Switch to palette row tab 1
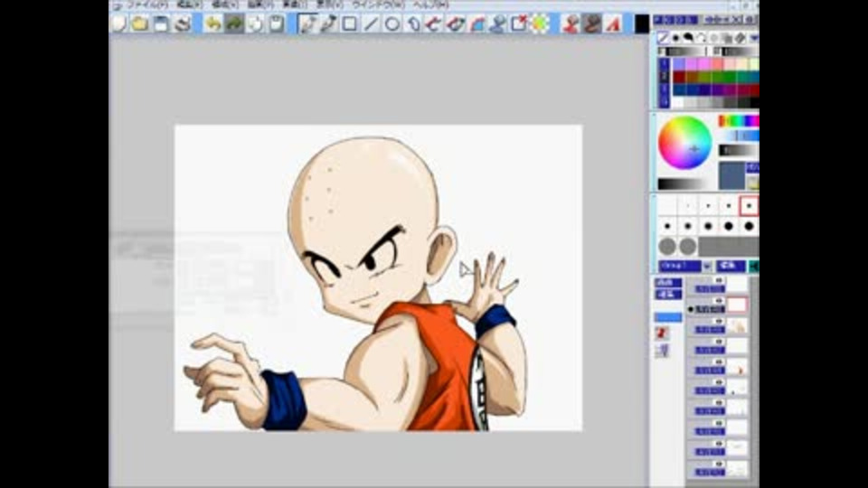 (665, 64)
